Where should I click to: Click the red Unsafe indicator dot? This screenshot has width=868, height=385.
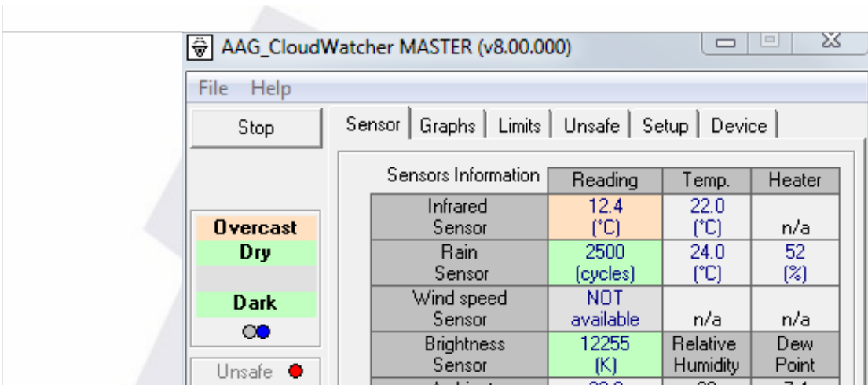click(x=295, y=371)
